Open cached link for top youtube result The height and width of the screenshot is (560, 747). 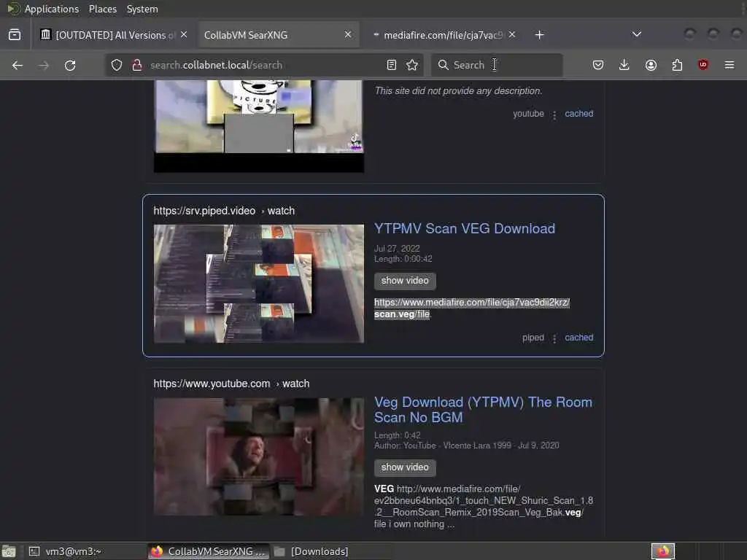[578, 114]
